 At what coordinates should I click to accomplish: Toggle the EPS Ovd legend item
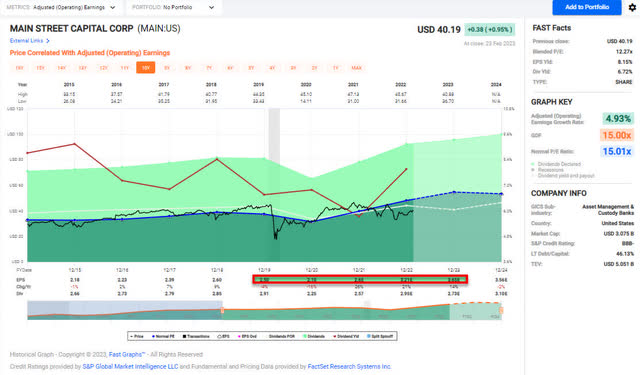(x=247, y=336)
